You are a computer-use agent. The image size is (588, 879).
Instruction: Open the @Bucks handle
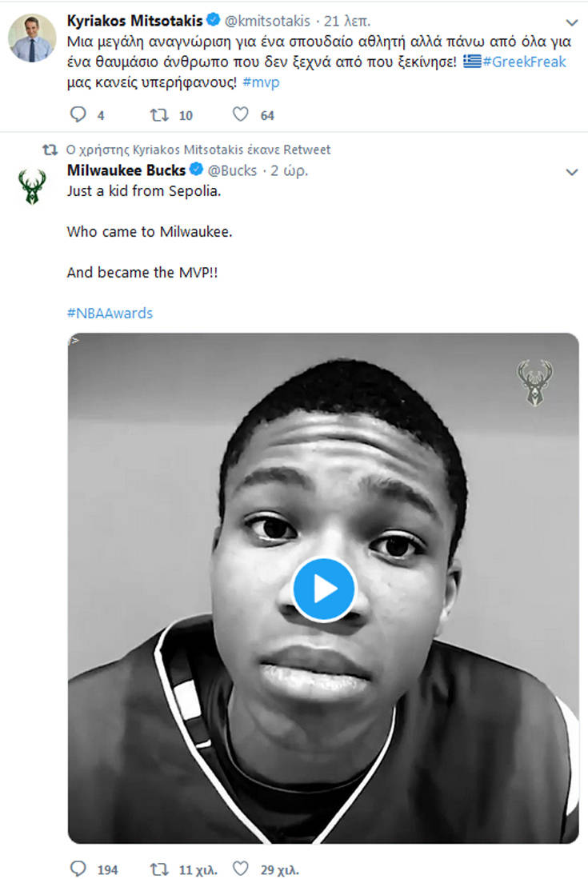232,170
